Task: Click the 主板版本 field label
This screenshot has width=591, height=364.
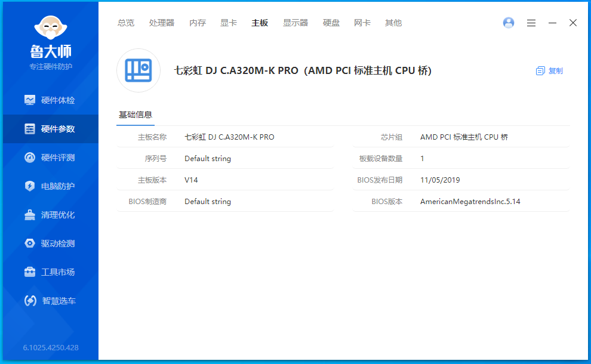Action: [x=152, y=180]
